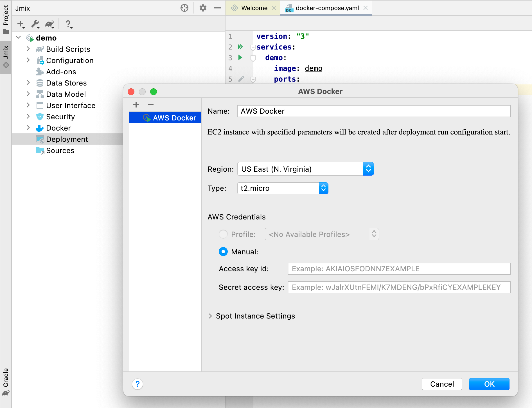
Task: Click the green run arrow on line 3
Action: [240, 57]
